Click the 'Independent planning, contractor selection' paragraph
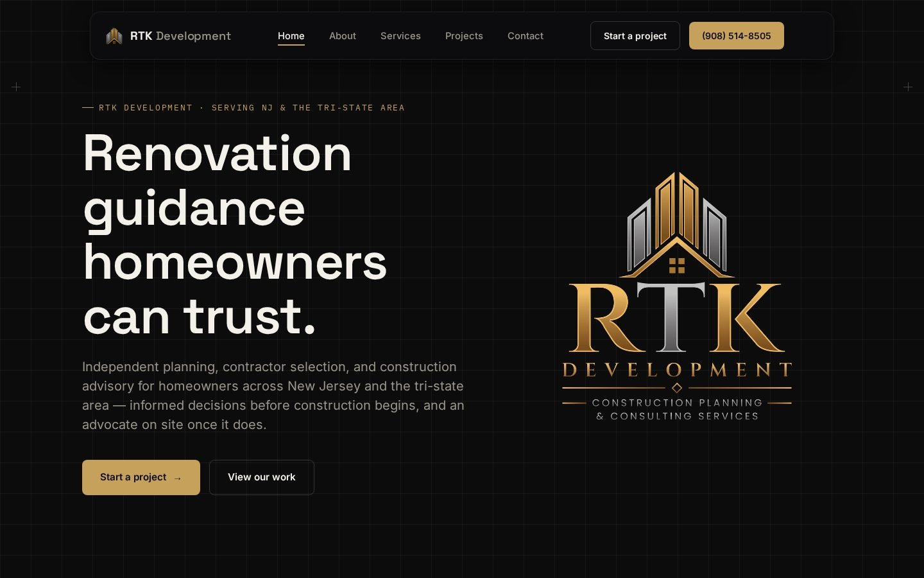Image resolution: width=924 pixels, height=578 pixels. (x=273, y=396)
